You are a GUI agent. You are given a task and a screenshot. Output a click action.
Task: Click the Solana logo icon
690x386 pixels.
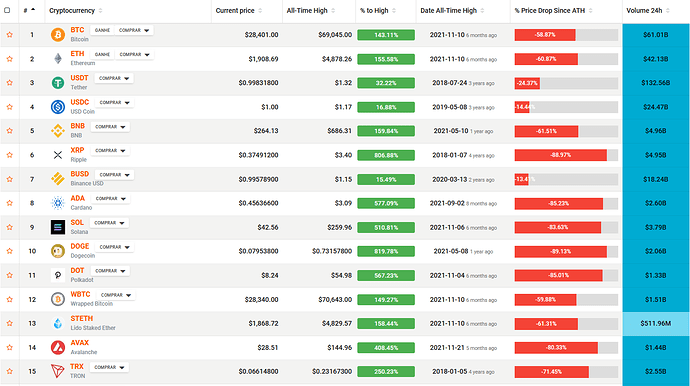[x=58, y=227]
